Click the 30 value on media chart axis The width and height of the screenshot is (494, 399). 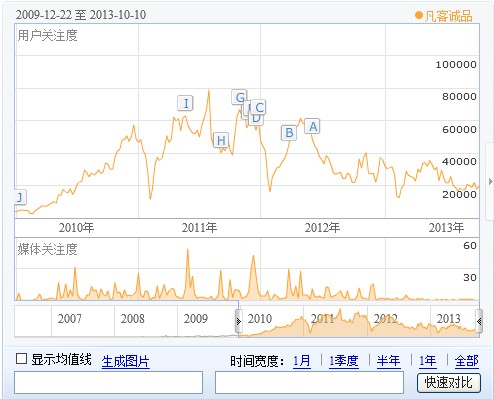click(x=470, y=277)
